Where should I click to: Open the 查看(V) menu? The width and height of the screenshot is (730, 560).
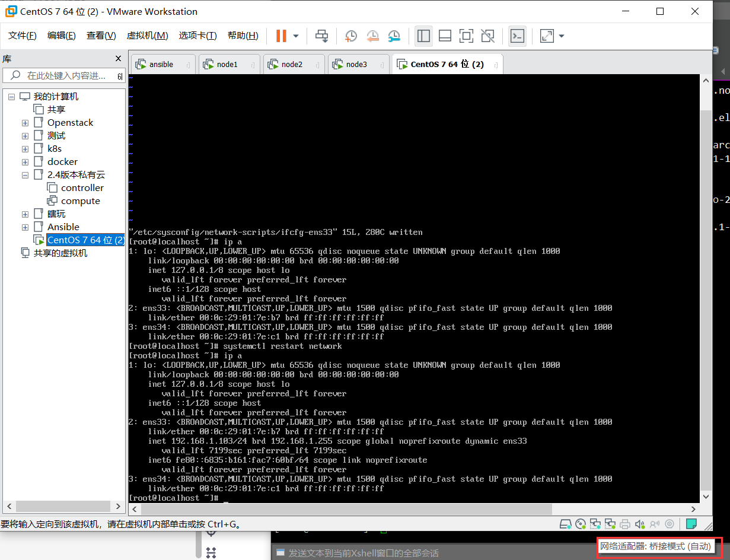point(101,36)
